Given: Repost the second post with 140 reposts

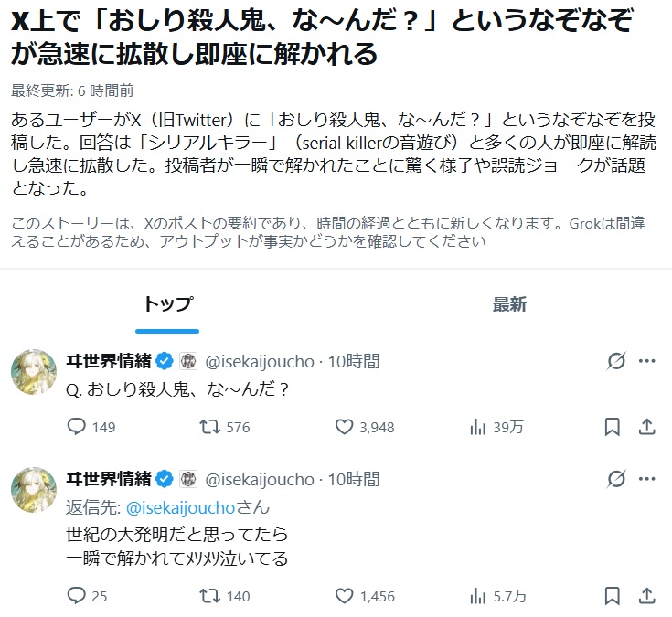Looking at the screenshot, I should click(x=209, y=596).
